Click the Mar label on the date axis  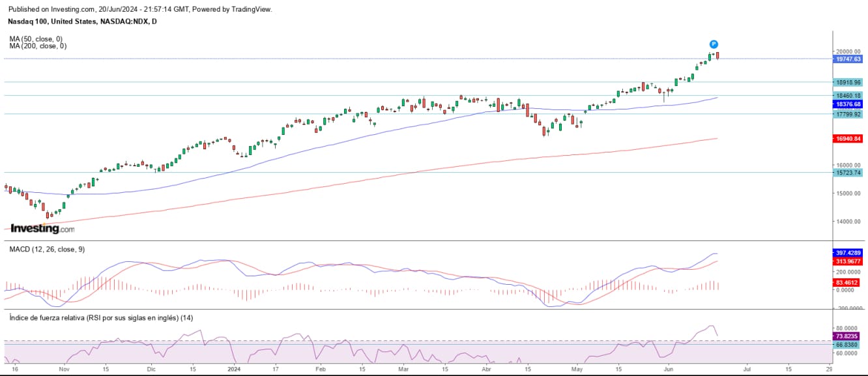[403, 368]
